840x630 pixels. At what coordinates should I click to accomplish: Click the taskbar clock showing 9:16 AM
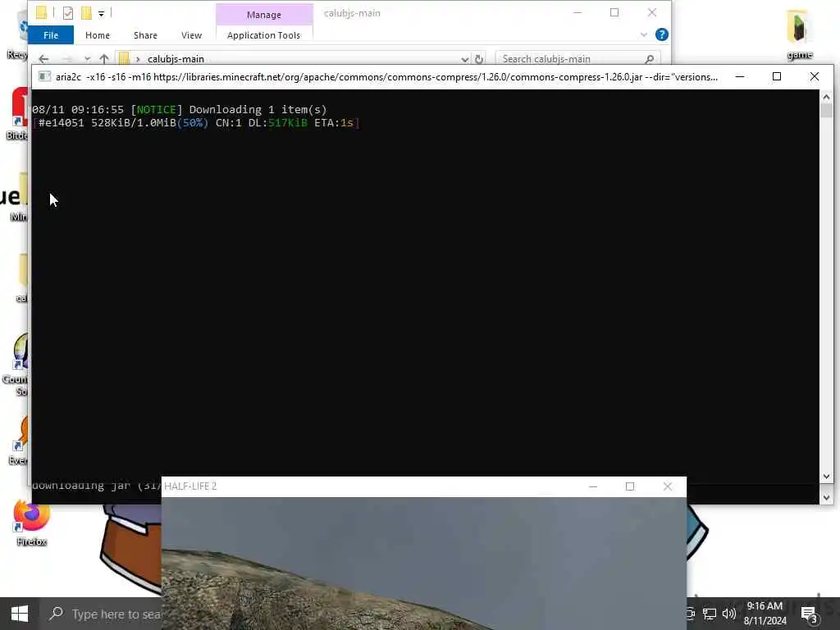pos(765,614)
